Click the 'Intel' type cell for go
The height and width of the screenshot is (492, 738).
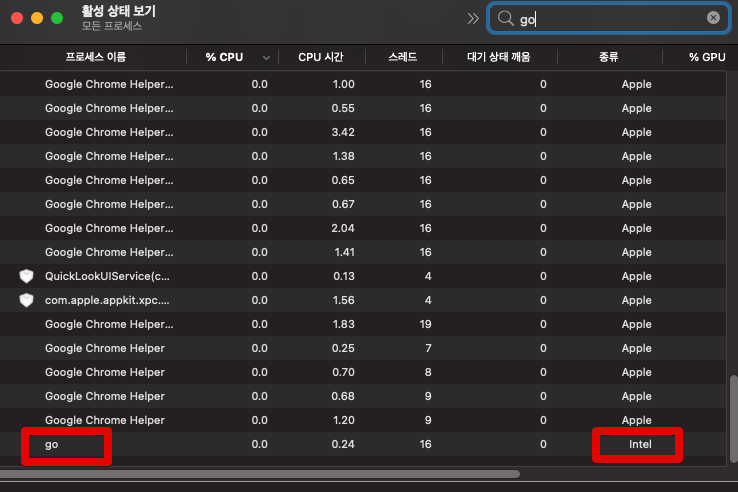pos(640,444)
